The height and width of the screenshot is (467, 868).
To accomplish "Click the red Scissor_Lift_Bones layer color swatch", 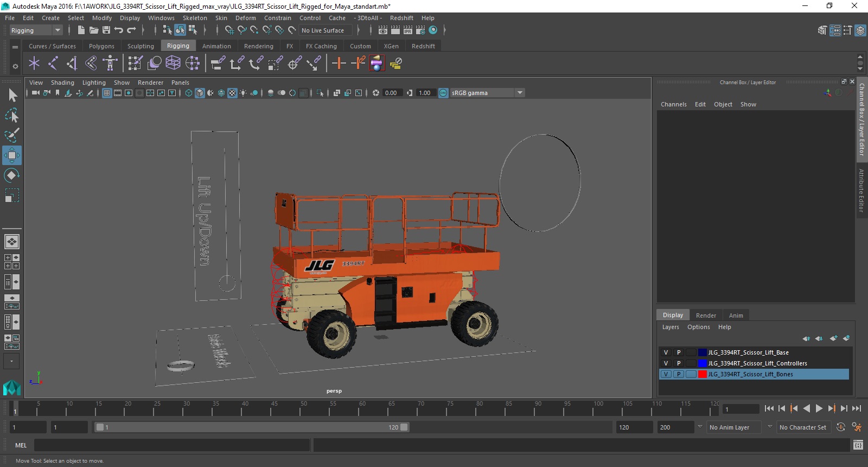I will point(703,374).
